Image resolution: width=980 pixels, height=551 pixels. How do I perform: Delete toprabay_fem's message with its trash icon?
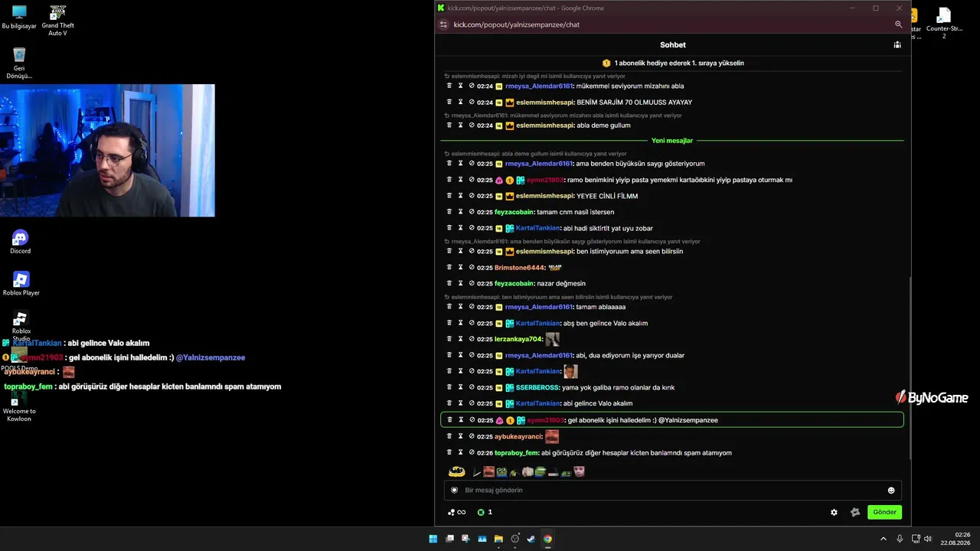[449, 452]
